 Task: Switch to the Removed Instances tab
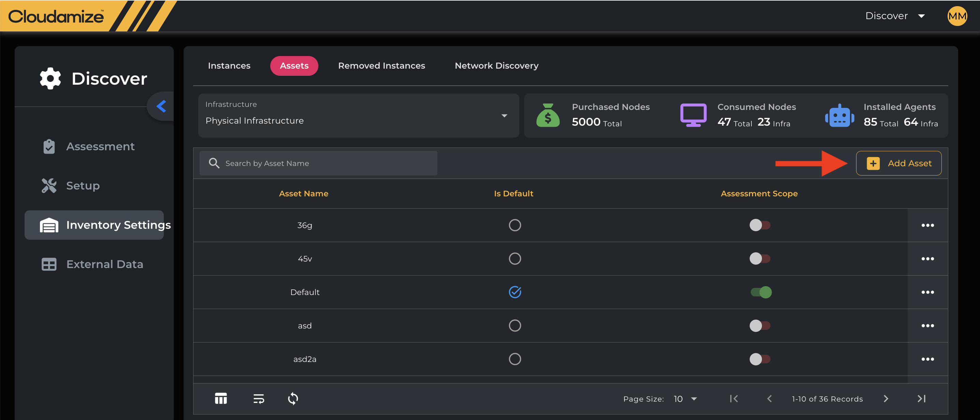point(381,66)
